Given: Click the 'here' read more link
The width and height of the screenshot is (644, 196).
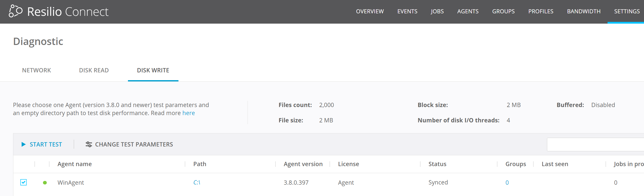Looking at the screenshot, I should (189, 113).
